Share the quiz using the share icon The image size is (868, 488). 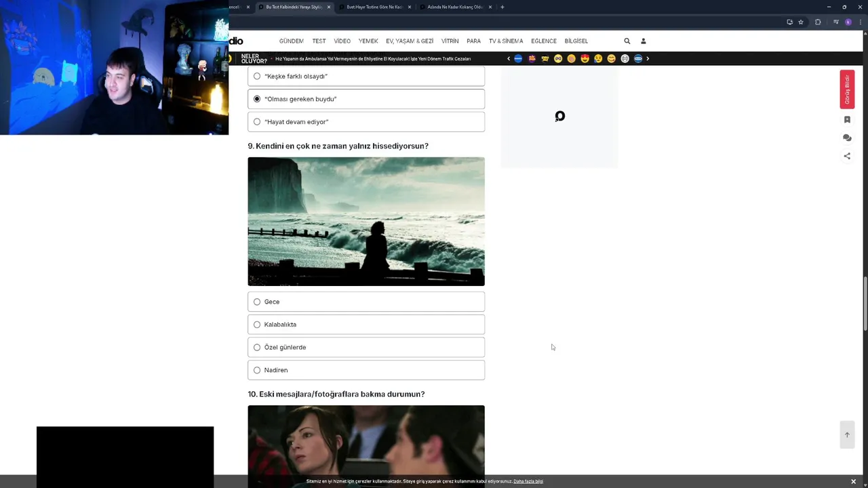(x=847, y=156)
